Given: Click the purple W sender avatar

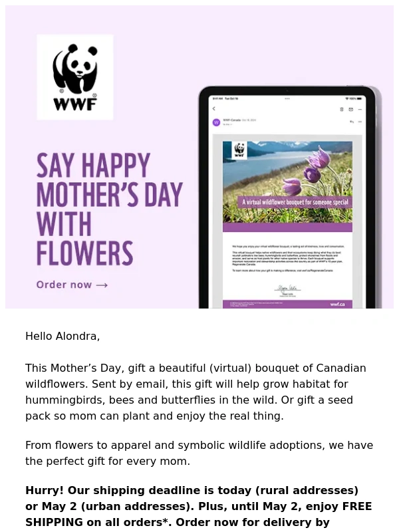Looking at the screenshot, I should click(x=216, y=122).
